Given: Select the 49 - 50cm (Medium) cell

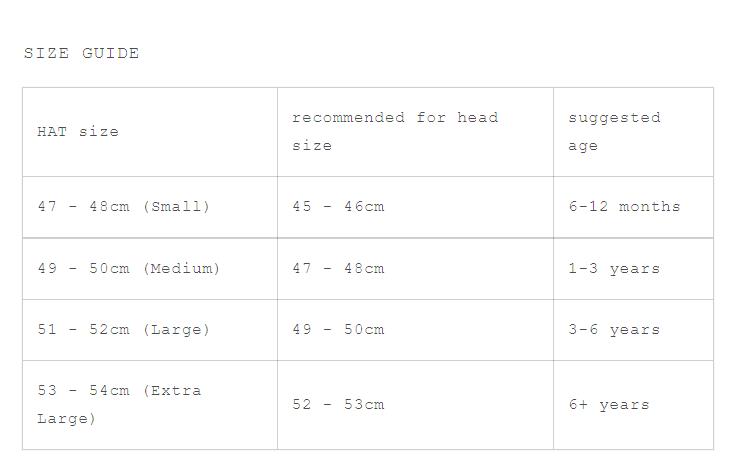Looking at the screenshot, I should [x=150, y=269].
